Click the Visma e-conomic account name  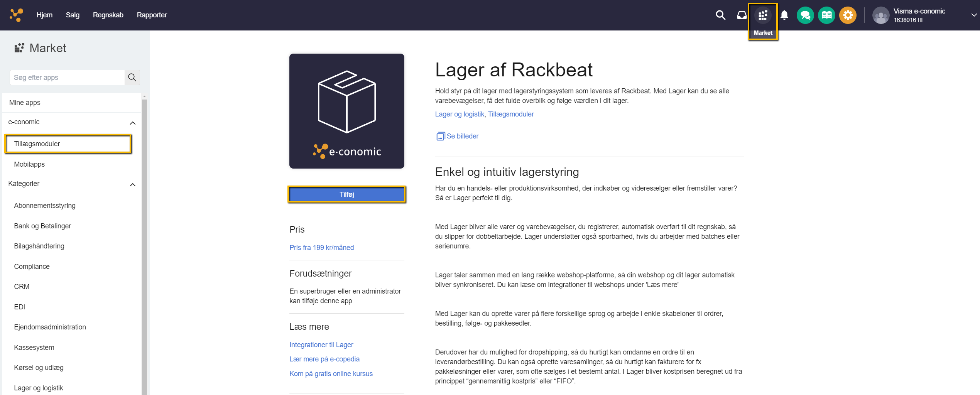tap(919, 11)
